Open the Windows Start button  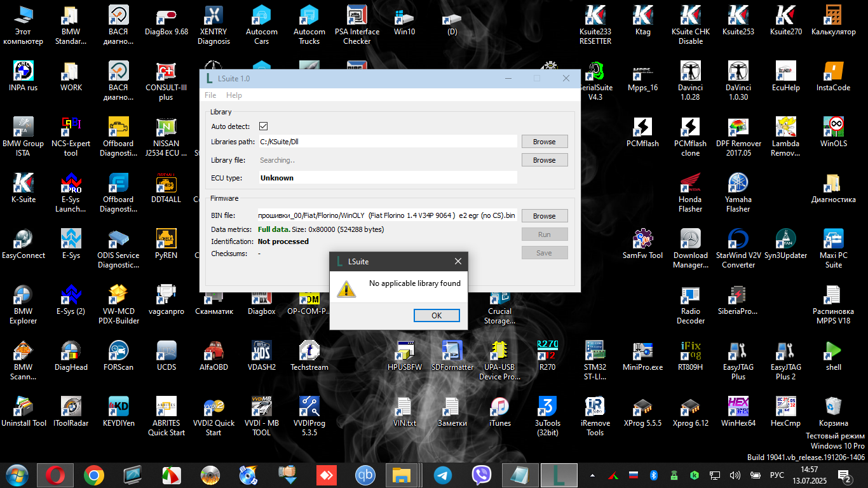click(x=17, y=475)
